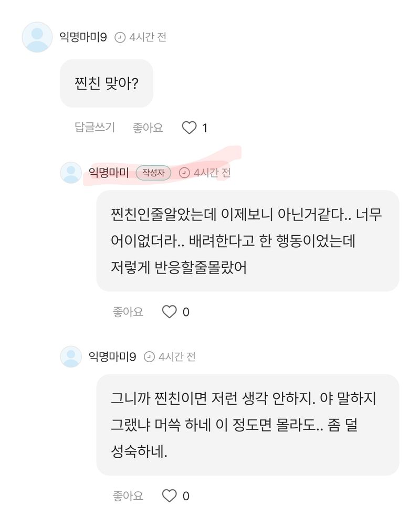Click the clock icon beside the top comment's timestamp
This screenshot has height=506, width=420.
pos(120,38)
